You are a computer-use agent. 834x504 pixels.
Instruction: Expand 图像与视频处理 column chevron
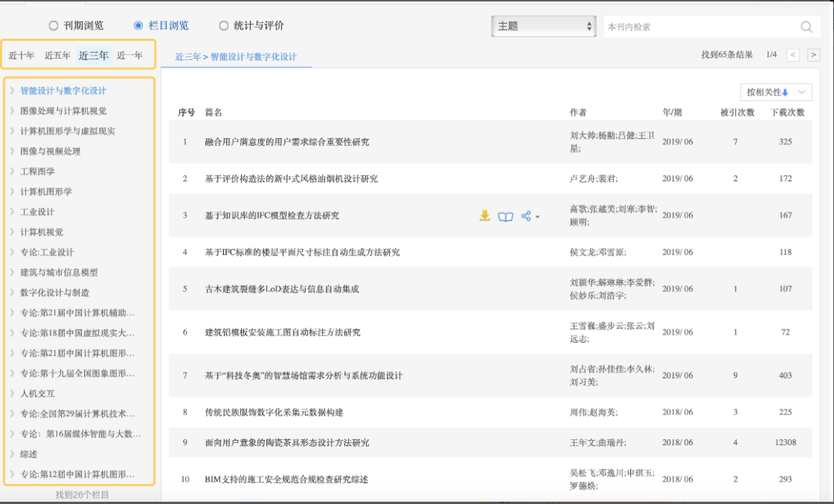pos(12,151)
